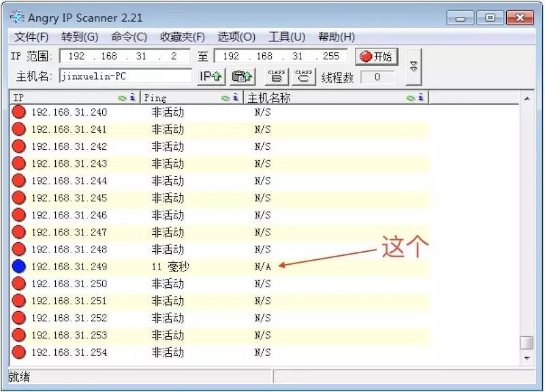Click the green sort icon on IP column
The height and width of the screenshot is (392, 545).
point(123,97)
